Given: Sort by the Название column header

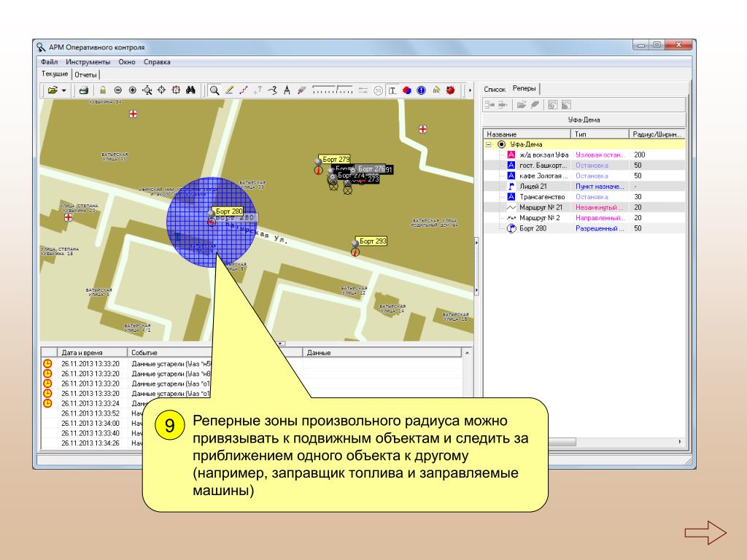Looking at the screenshot, I should [x=527, y=134].
